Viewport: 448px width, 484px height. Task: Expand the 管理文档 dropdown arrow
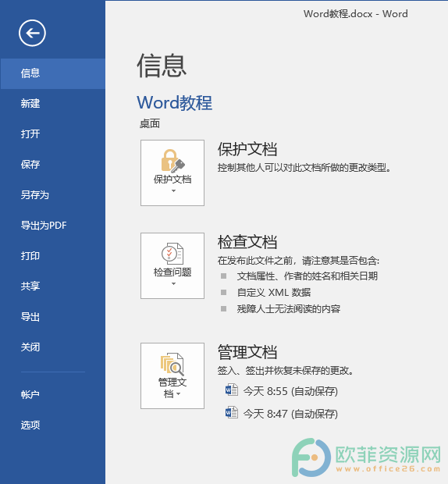tap(178, 394)
